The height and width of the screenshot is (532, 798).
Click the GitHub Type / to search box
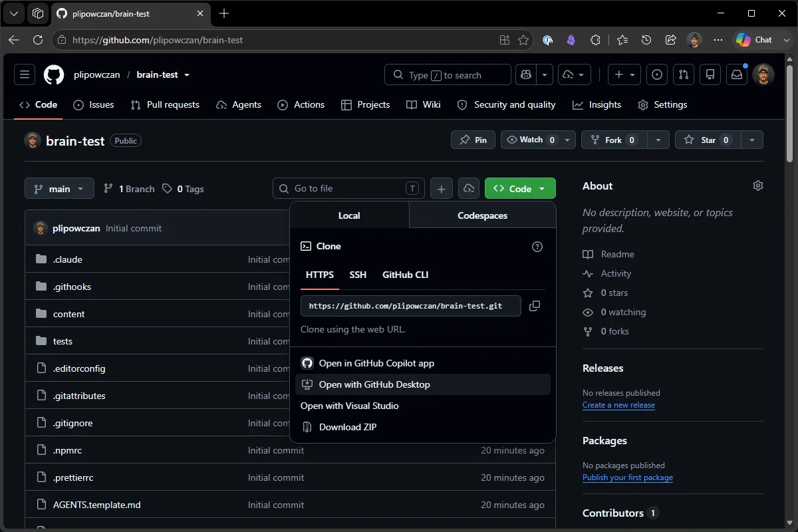448,74
